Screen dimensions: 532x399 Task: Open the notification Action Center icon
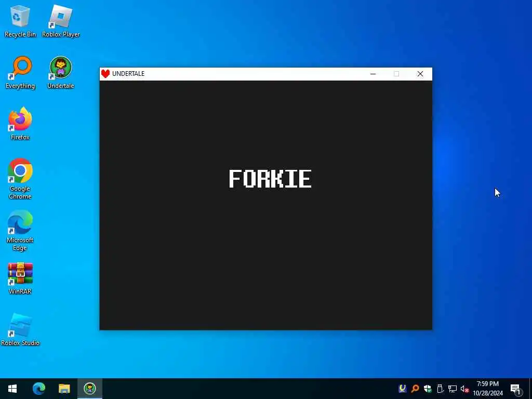click(x=516, y=389)
